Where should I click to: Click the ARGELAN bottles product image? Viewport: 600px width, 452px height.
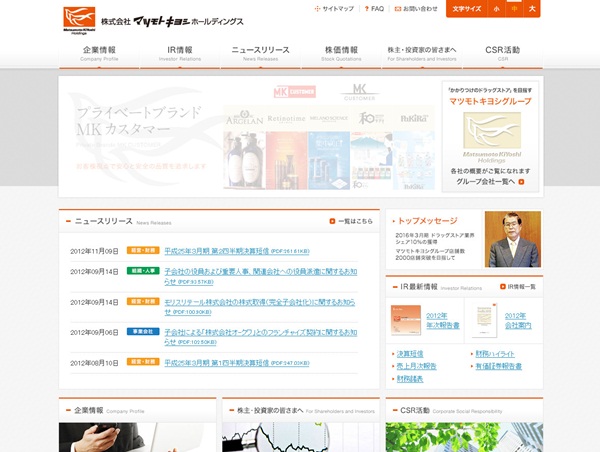coord(245,160)
